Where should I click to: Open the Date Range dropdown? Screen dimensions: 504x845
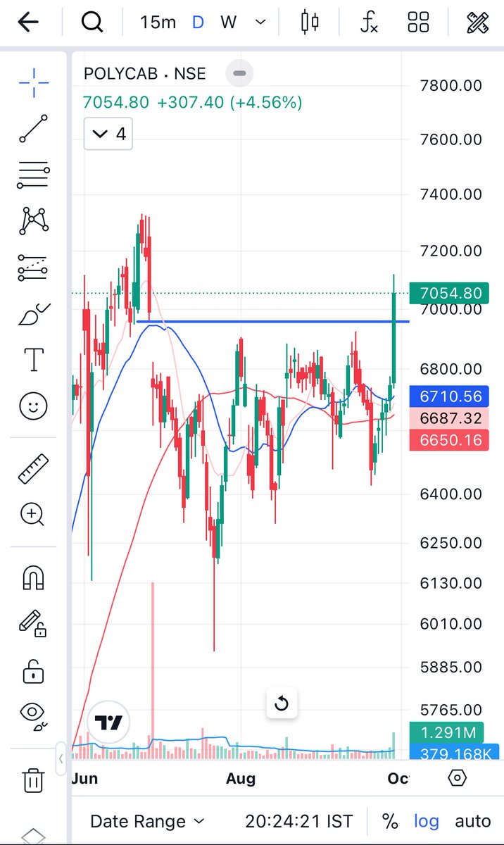pos(148,821)
